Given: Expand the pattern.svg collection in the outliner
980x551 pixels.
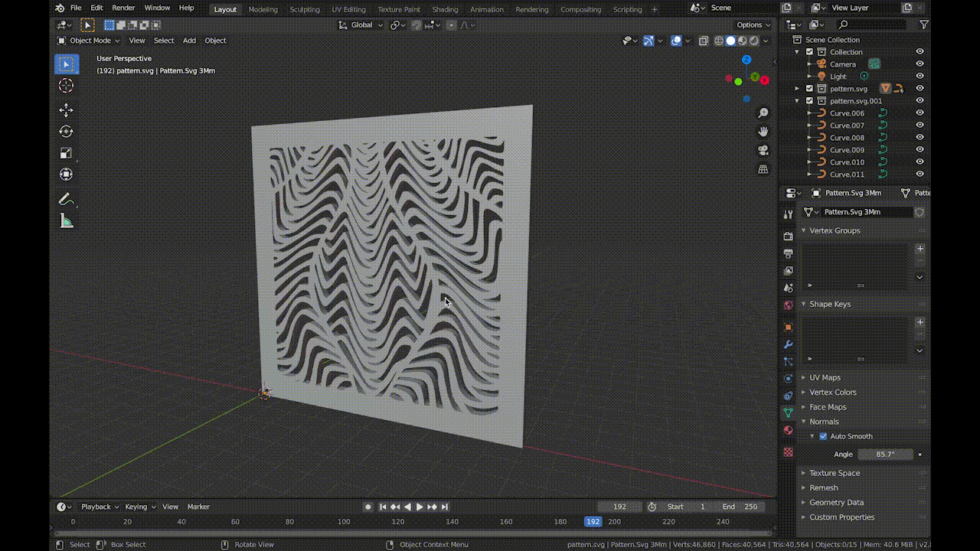Looking at the screenshot, I should (x=797, y=88).
